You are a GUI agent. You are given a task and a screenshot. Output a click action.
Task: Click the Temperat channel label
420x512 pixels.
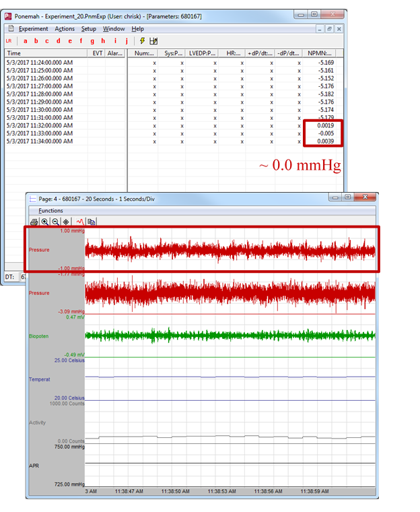click(x=40, y=379)
